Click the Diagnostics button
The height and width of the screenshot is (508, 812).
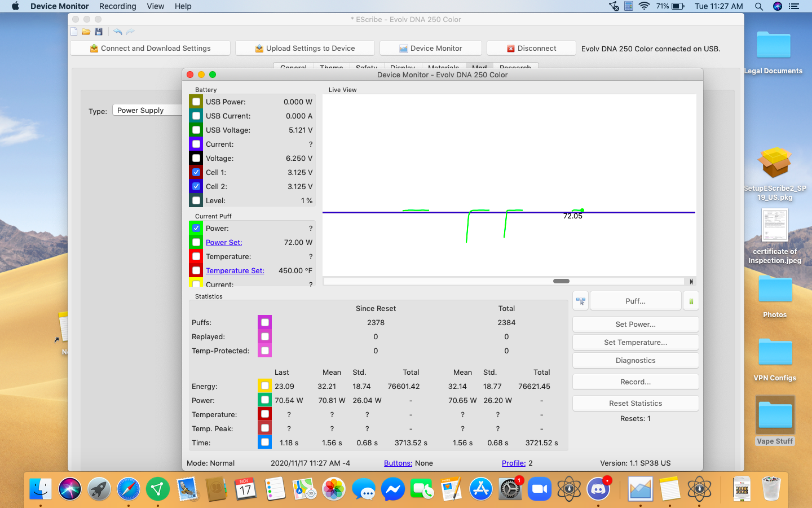click(x=636, y=360)
